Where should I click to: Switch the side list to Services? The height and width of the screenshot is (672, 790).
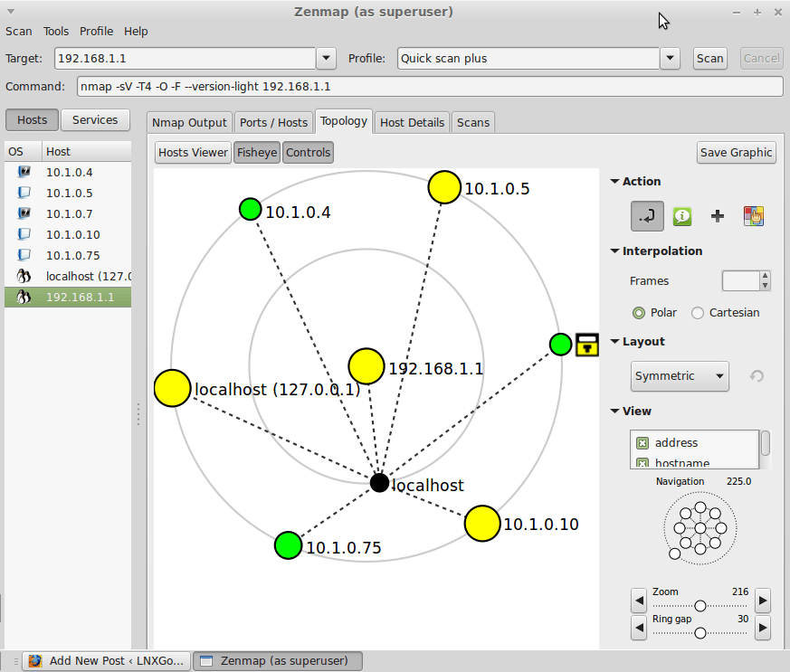(95, 119)
